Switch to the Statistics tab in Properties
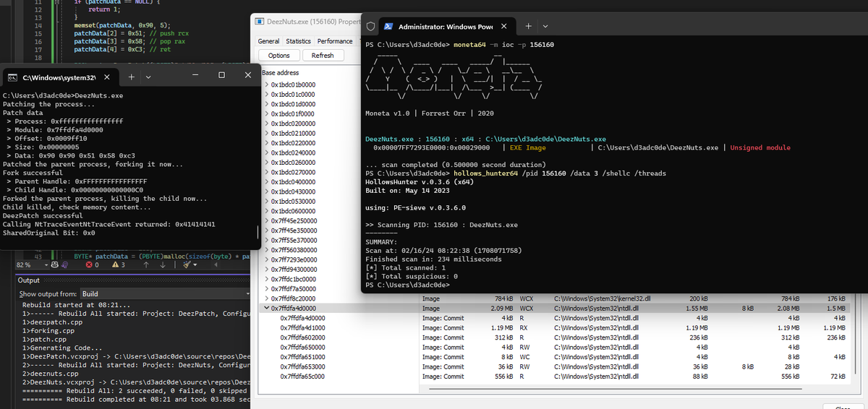This screenshot has width=868, height=409. coord(298,42)
